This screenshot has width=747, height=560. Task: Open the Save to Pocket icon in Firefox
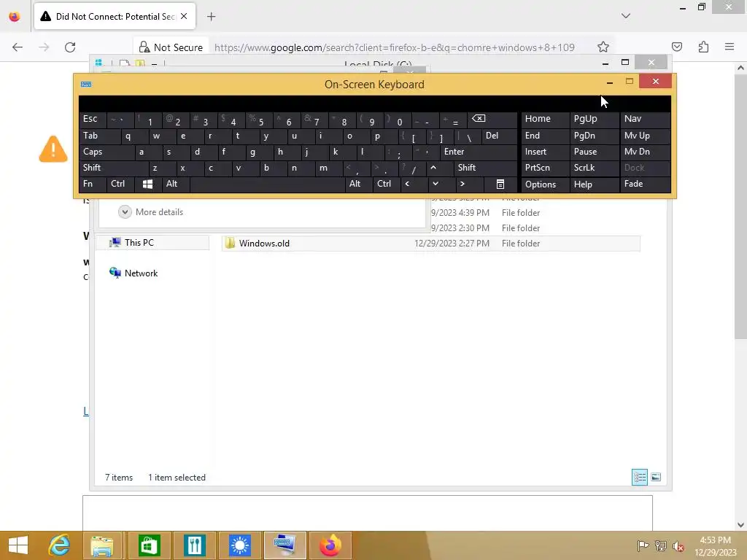point(676,47)
